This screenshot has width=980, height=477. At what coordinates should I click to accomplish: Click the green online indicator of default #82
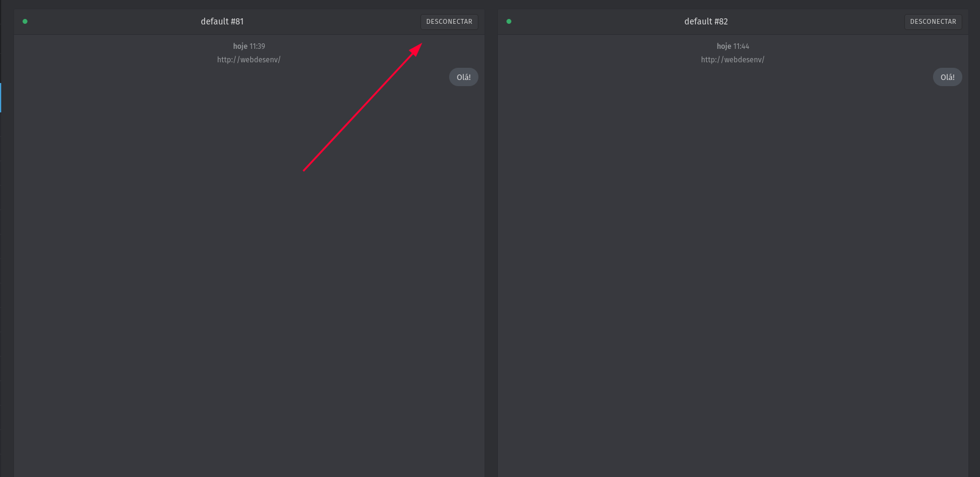coord(509,21)
